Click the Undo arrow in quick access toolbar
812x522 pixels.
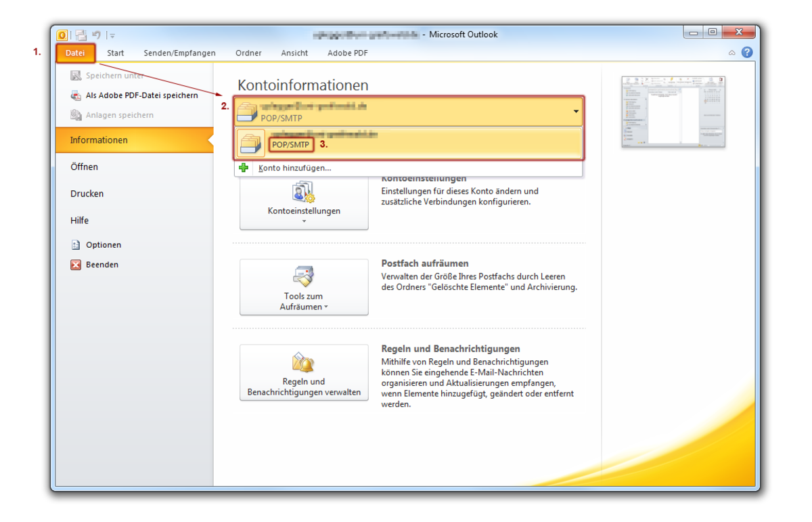pos(97,35)
